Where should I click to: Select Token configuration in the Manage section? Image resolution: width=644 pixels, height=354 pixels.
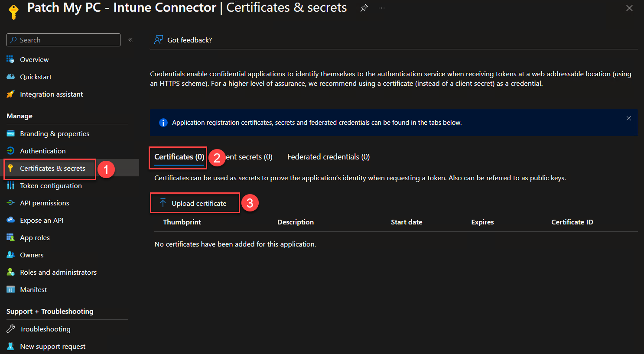point(51,186)
